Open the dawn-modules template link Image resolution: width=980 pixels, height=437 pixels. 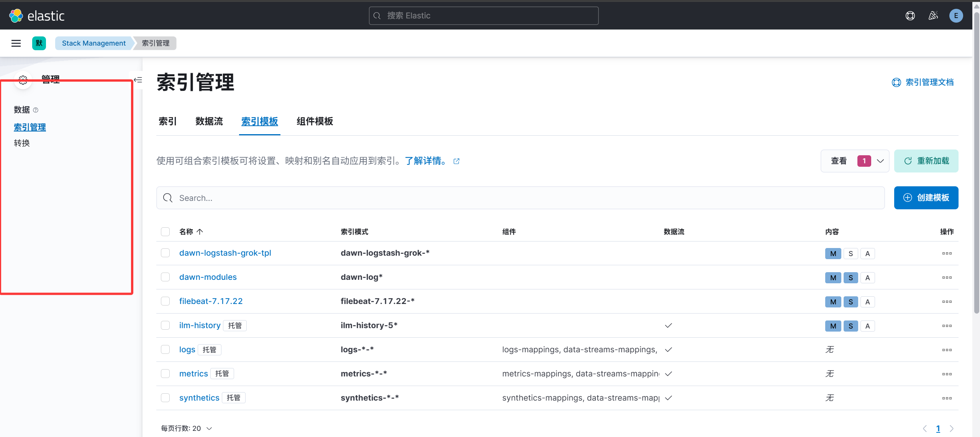point(208,277)
